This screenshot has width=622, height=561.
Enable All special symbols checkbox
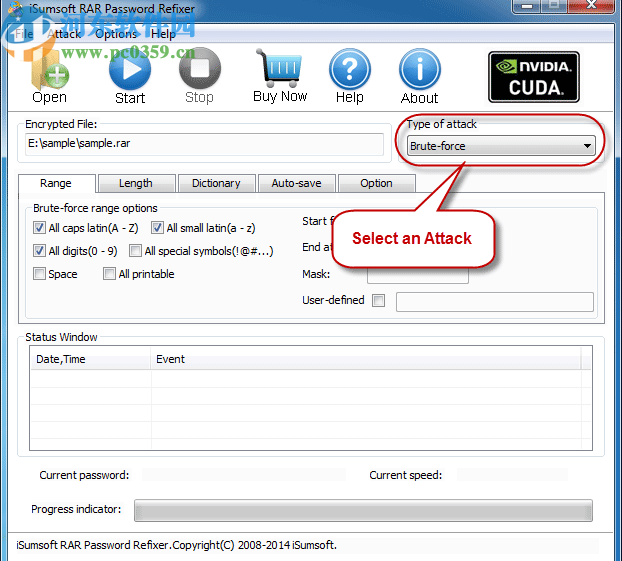point(135,251)
